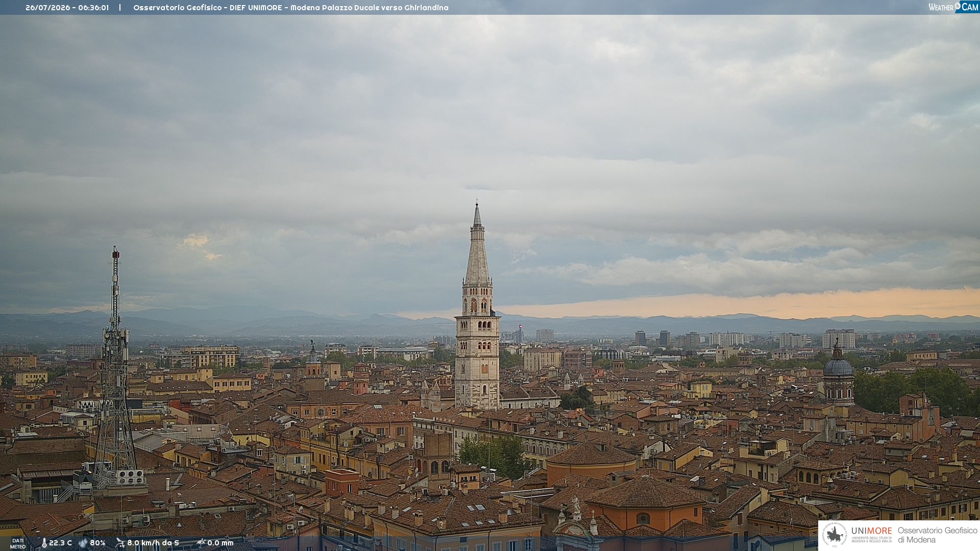Click the rainfall cloud icon
This screenshot has width=980, height=551.
point(201,543)
